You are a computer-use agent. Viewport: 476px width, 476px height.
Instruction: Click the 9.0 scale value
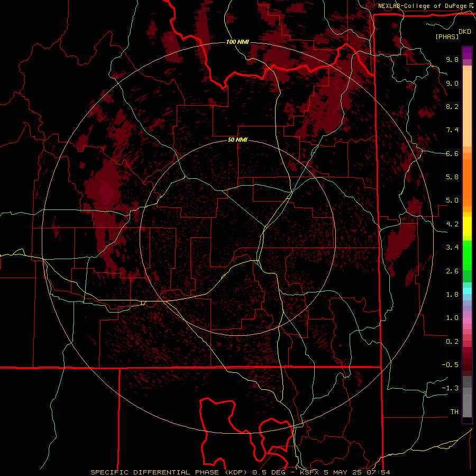tap(452, 83)
